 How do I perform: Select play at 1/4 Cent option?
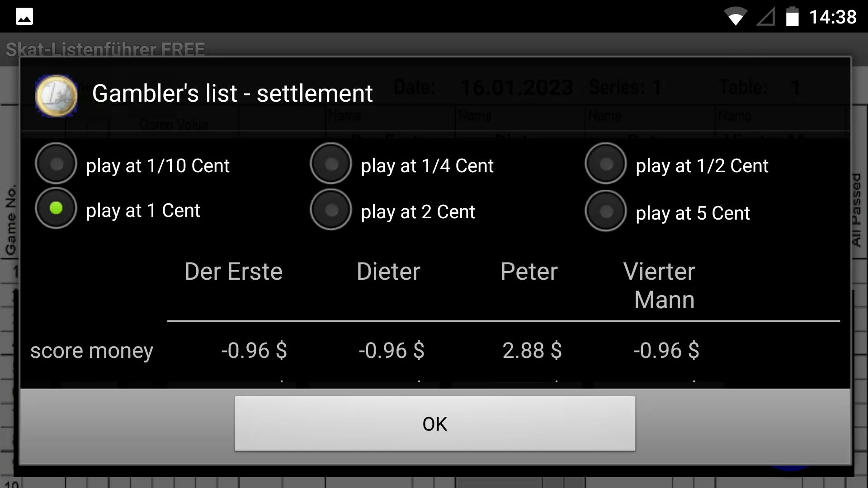point(331,165)
